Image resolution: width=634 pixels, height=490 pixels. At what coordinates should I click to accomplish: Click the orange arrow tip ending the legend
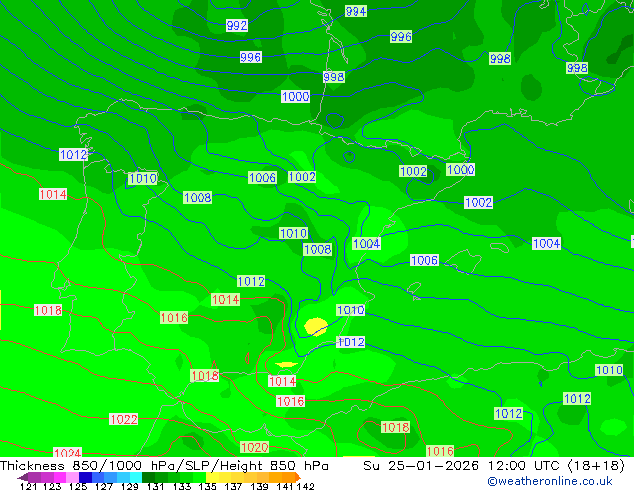point(298,477)
